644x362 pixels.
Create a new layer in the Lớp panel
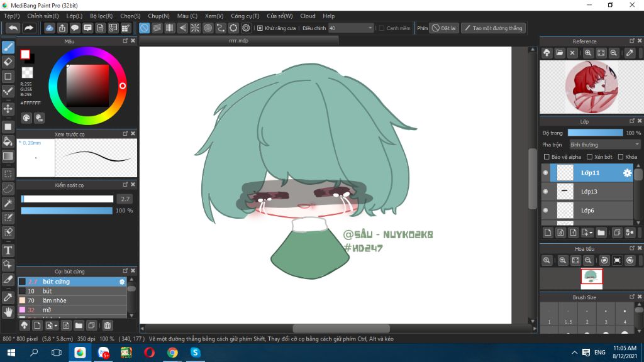(547, 232)
